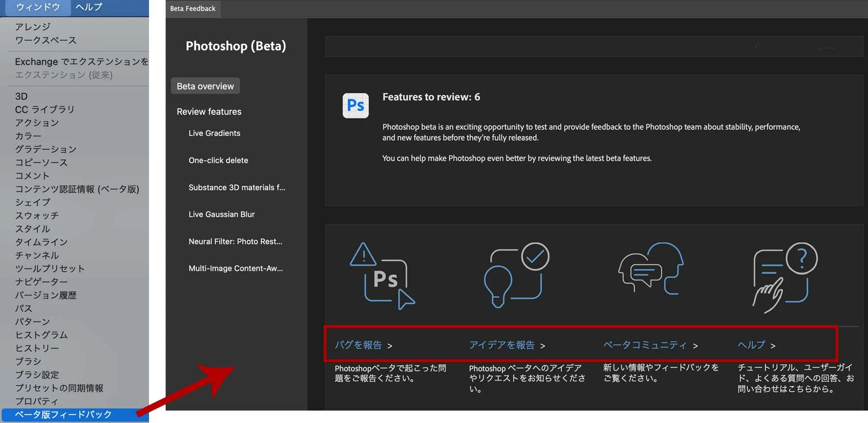Click the Photoshop (Beta) title
The image size is (868, 423).
(x=236, y=46)
